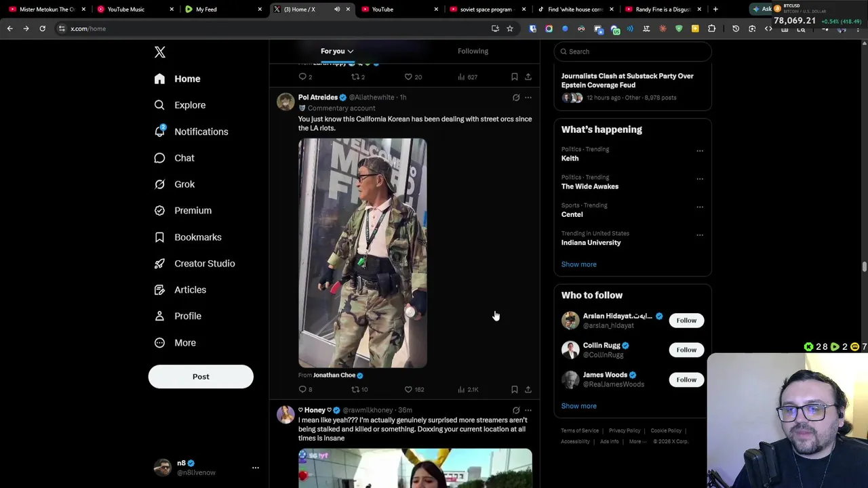The width and height of the screenshot is (868, 488).
Task: Bookmark this page with the star icon
Action: (x=510, y=28)
